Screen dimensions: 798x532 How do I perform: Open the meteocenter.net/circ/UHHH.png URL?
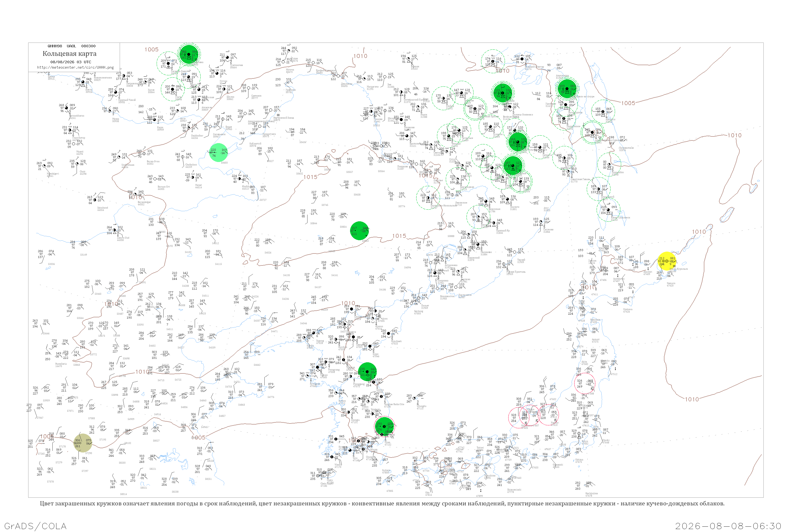point(75,68)
